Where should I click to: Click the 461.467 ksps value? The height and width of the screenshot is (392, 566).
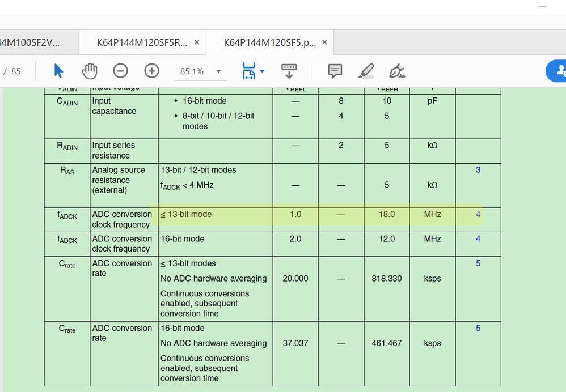[387, 343]
